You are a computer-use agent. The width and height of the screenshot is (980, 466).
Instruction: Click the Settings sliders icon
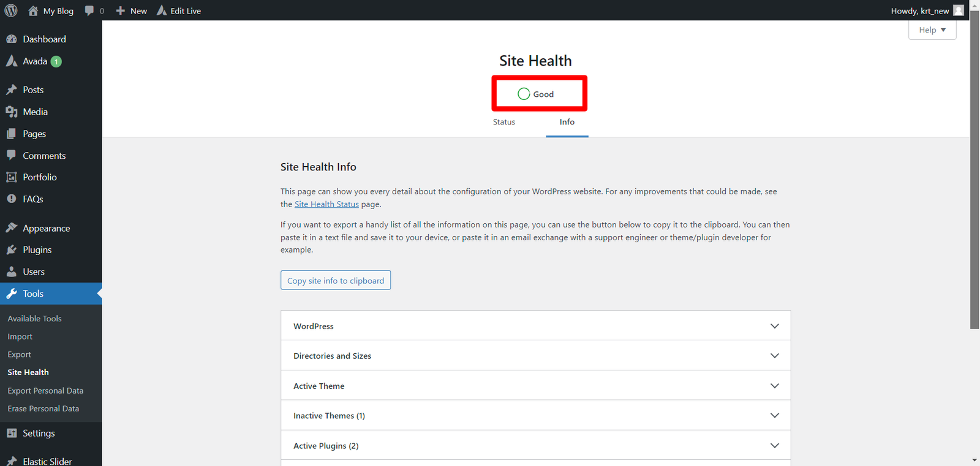(12, 433)
